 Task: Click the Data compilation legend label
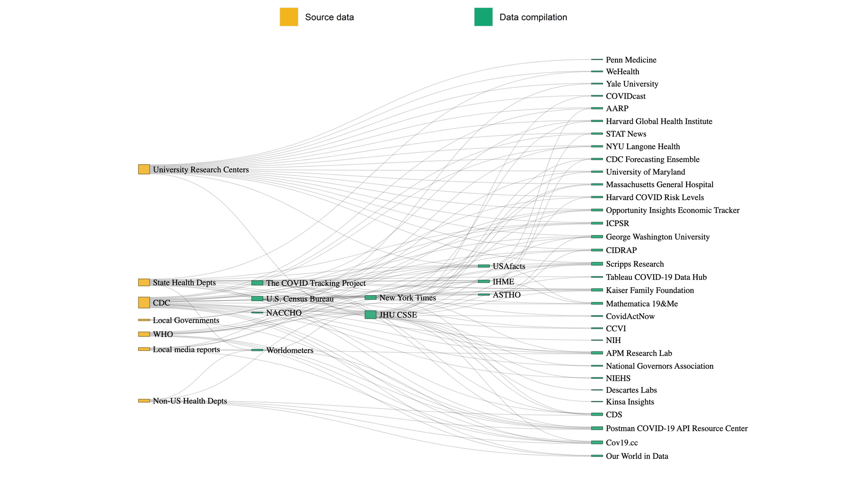click(533, 17)
